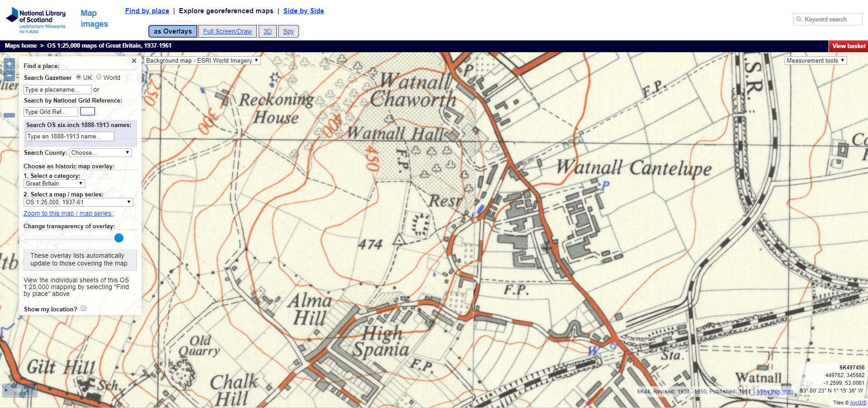
Task: Click the overlay transparency slider track
Action: pos(74,238)
